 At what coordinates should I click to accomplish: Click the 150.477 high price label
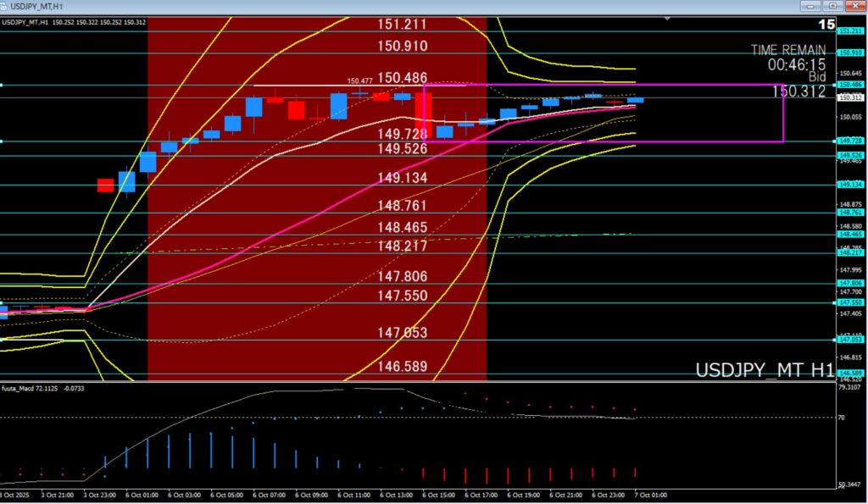click(359, 81)
